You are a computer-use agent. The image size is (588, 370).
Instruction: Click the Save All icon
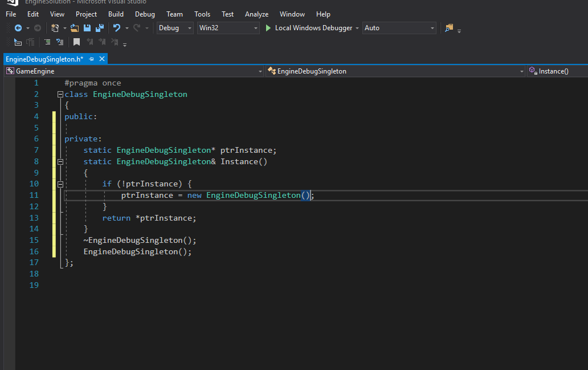click(100, 27)
